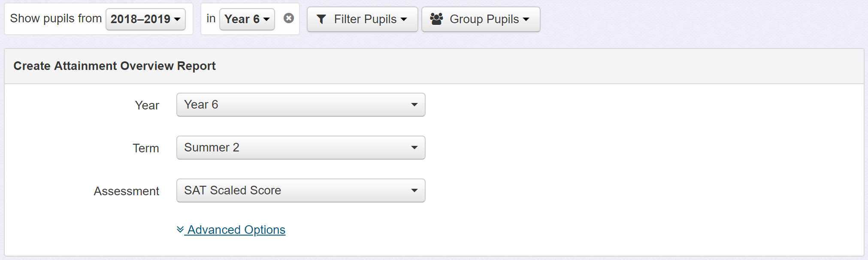Click the caret arrow on Group Pupils
The image size is (868, 260).
pyautogui.click(x=526, y=19)
